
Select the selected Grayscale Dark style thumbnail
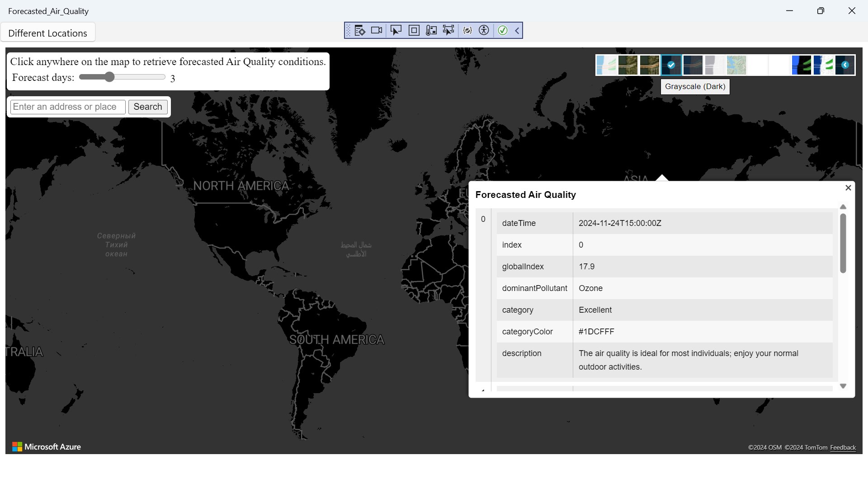pyautogui.click(x=671, y=65)
